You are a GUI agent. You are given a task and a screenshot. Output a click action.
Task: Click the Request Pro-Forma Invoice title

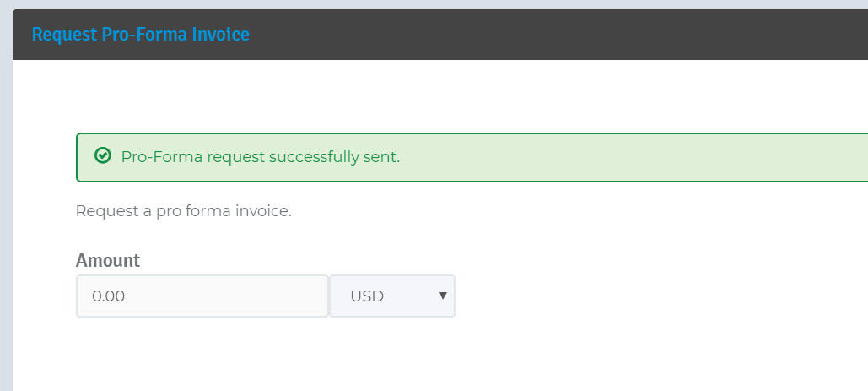(x=140, y=35)
